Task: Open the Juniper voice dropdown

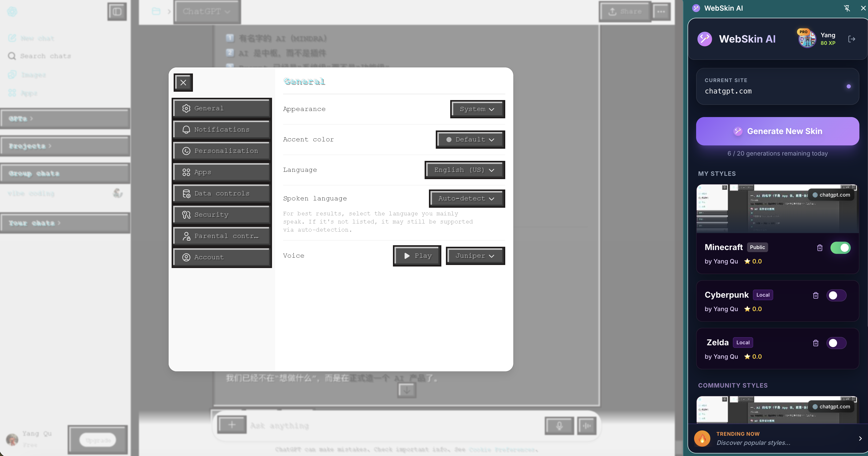Action: (x=475, y=256)
